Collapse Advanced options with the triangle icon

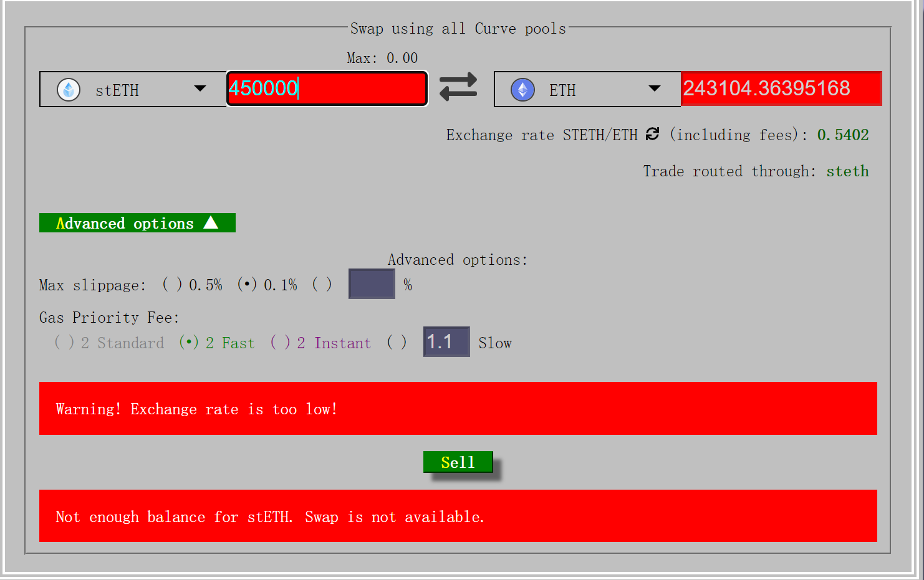211,222
